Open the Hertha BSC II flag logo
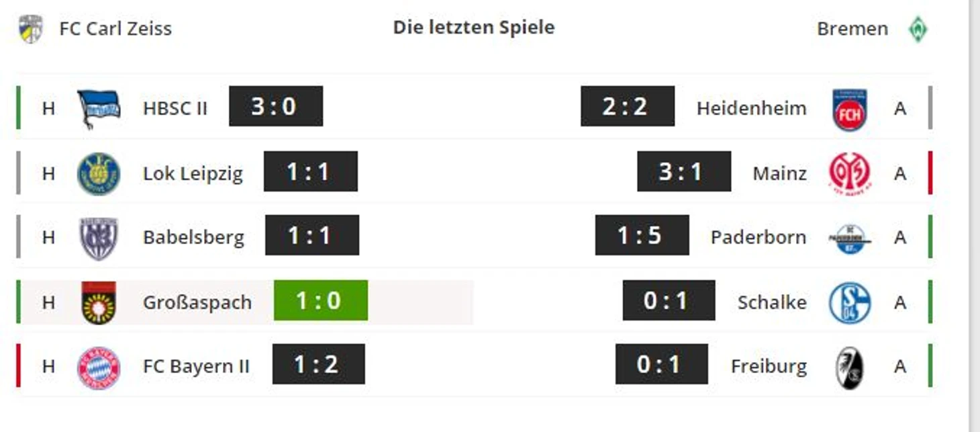Image resolution: width=980 pixels, height=432 pixels. (x=99, y=108)
